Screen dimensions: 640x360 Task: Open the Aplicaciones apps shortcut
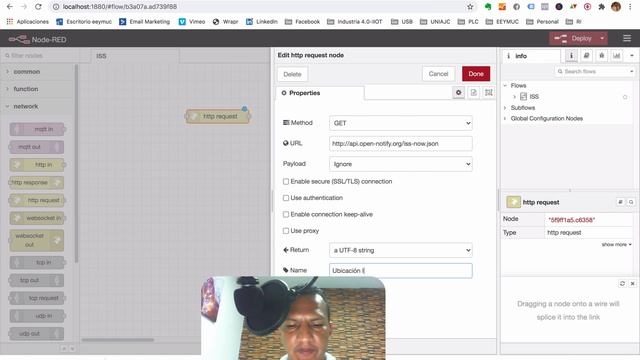[x=28, y=22]
